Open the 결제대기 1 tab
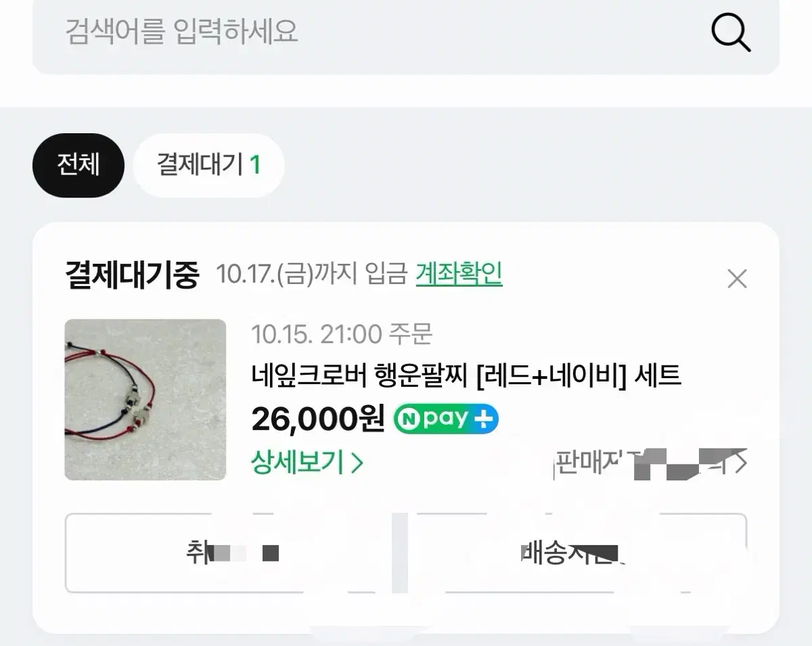This screenshot has height=646, width=812. coord(208,164)
